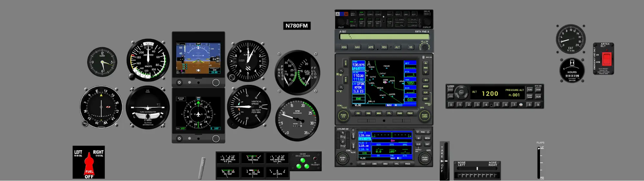Viewport: 644px width, 181px height.
Task: Click the hourglass Hobbs hours meter
Action: tap(572, 70)
